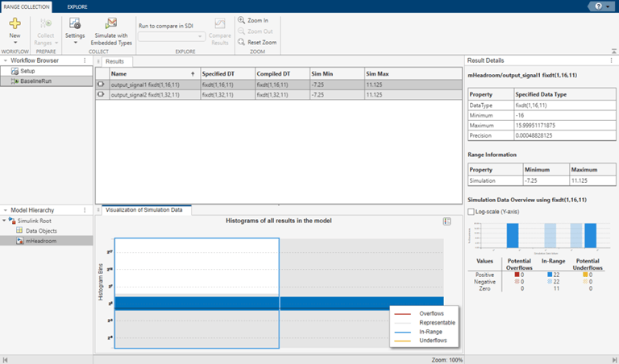
Task: Open Result Details panel options menu
Action: (x=611, y=60)
